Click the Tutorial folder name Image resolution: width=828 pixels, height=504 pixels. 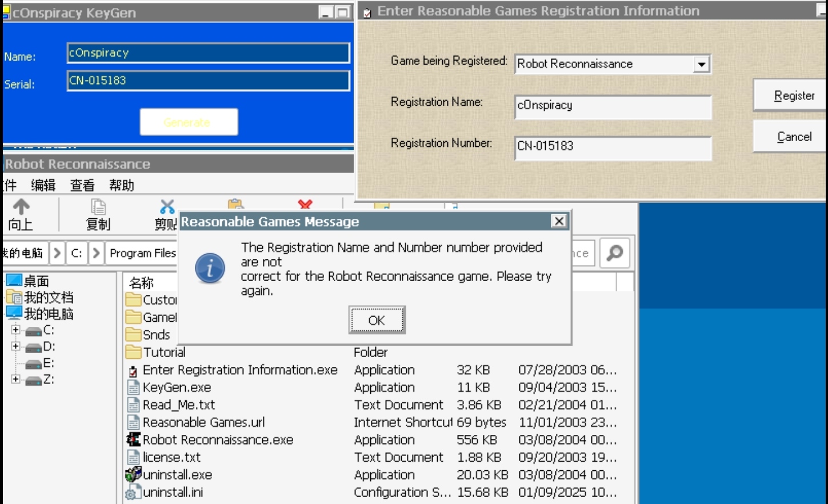tap(164, 352)
